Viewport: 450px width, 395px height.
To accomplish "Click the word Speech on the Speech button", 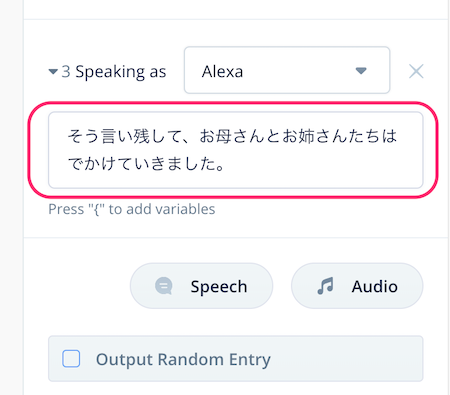I will coord(219,287).
